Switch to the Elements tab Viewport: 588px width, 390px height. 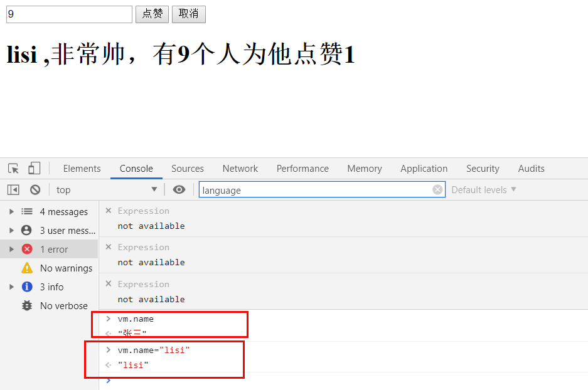point(82,169)
